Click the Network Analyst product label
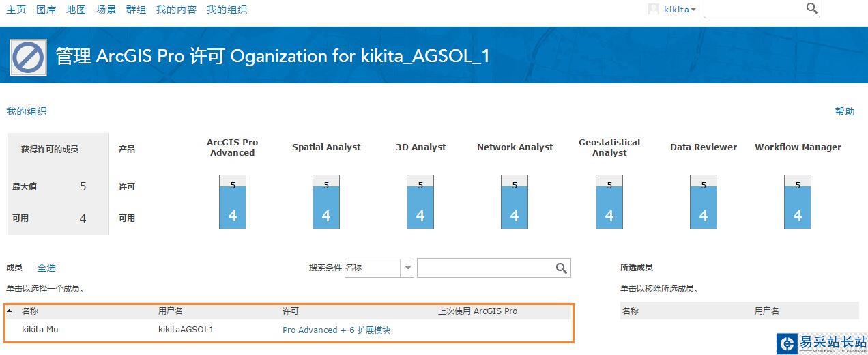 [515, 147]
